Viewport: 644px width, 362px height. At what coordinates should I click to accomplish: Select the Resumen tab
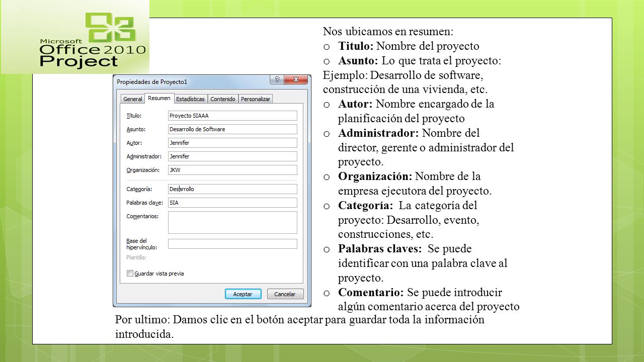click(x=159, y=98)
